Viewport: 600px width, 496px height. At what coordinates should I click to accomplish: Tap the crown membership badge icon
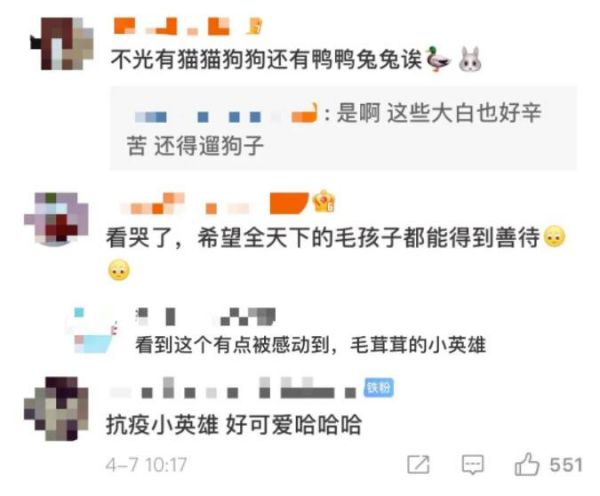pyautogui.click(x=324, y=201)
